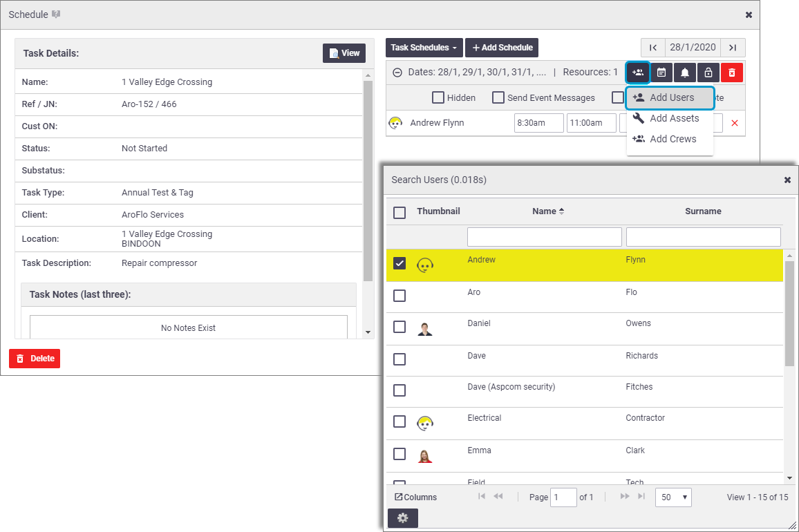Image resolution: width=799 pixels, height=532 pixels.
Task: Tick the Send Event Messages checkbox
Action: click(498, 97)
